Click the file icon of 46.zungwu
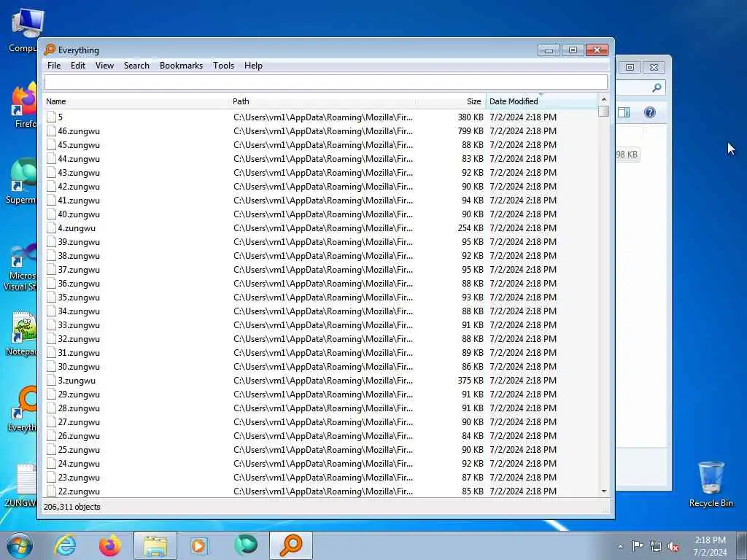This screenshot has height=560, width=747. 51,131
